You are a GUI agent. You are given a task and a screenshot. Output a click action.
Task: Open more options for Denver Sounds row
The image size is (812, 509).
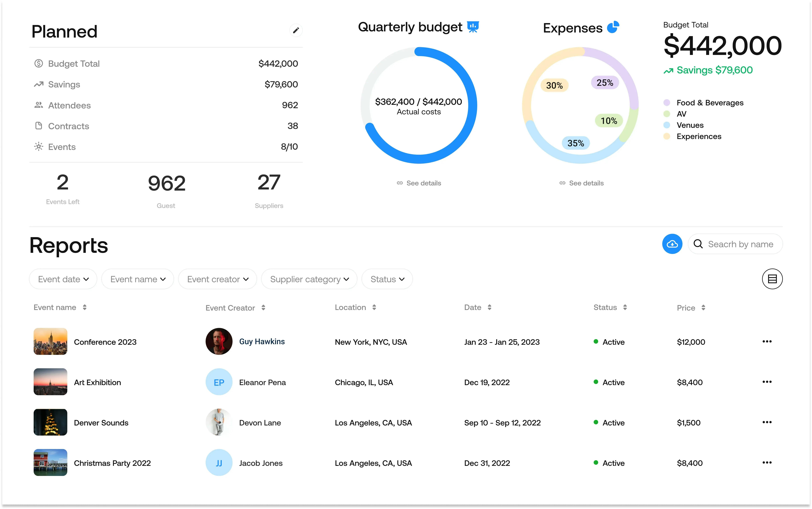pos(767,422)
